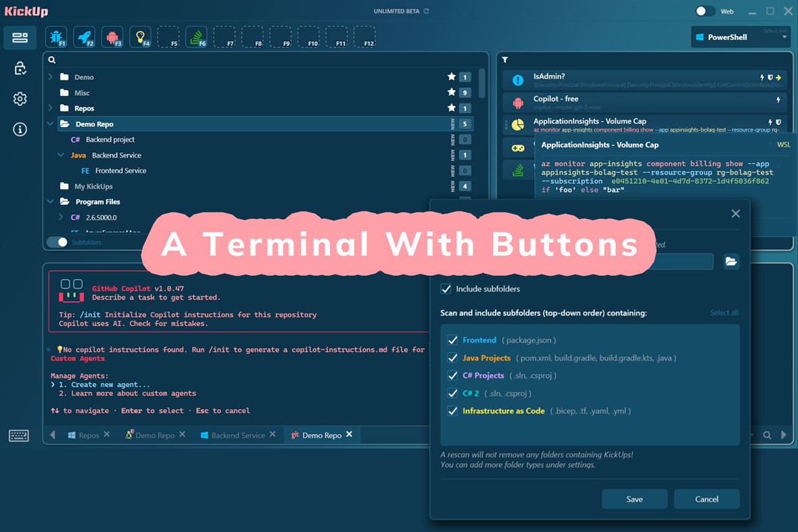
Task: Click the favorite star on Misc folder
Action: tap(451, 92)
